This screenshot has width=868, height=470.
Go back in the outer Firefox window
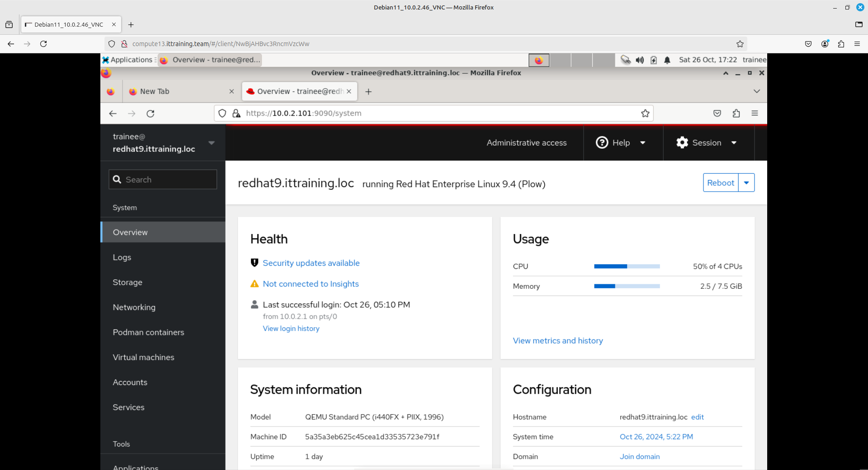(11, 44)
